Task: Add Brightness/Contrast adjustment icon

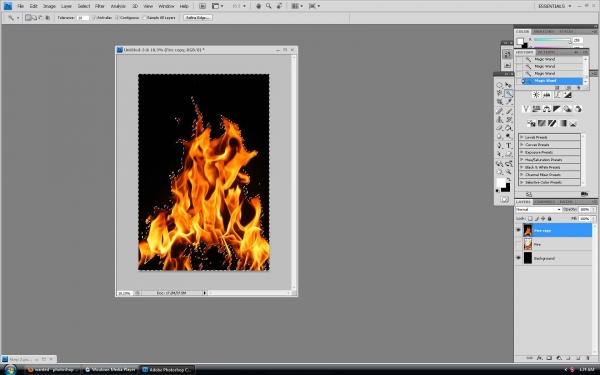Action: [x=536, y=95]
